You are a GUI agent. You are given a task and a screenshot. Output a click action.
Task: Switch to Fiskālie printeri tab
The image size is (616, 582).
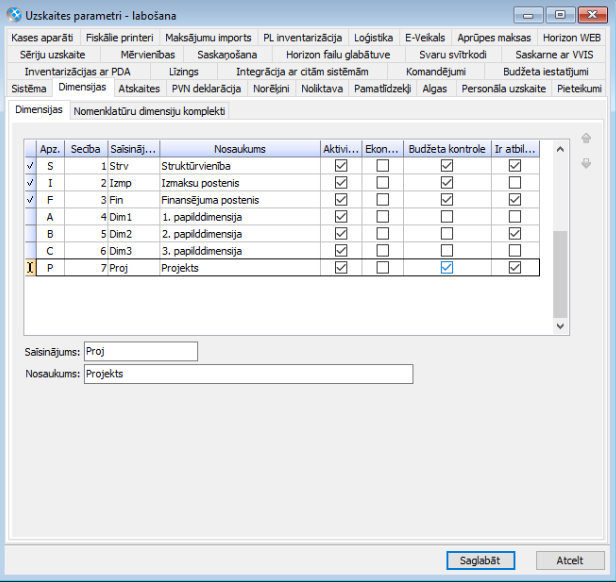[x=119, y=38]
